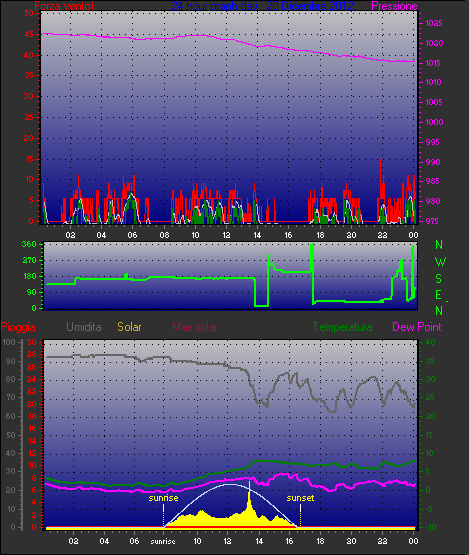Click the Pressione legend label
Viewport: 469px width, 555px height.
tap(394, 6)
